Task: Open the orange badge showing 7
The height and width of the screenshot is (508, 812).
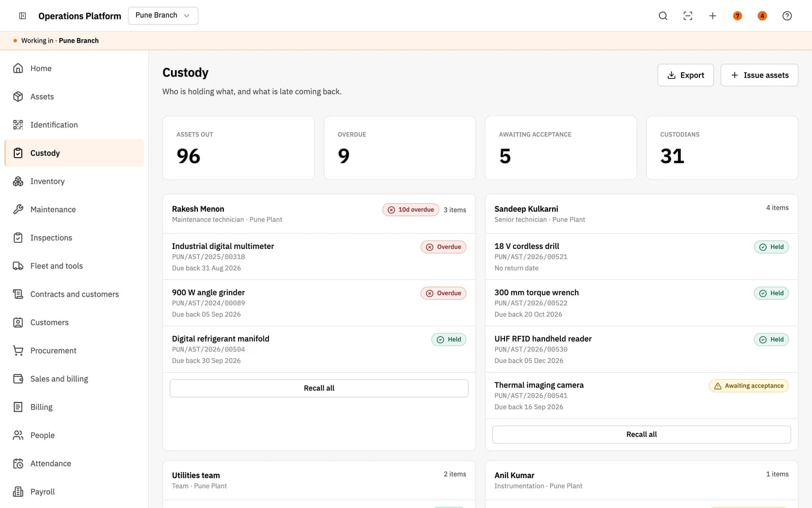Action: click(737, 16)
